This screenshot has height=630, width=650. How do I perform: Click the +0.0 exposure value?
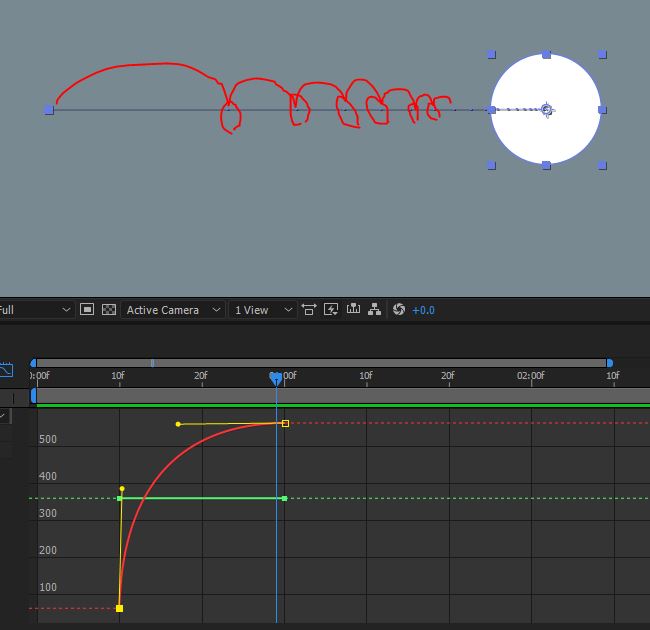pyautogui.click(x=423, y=310)
